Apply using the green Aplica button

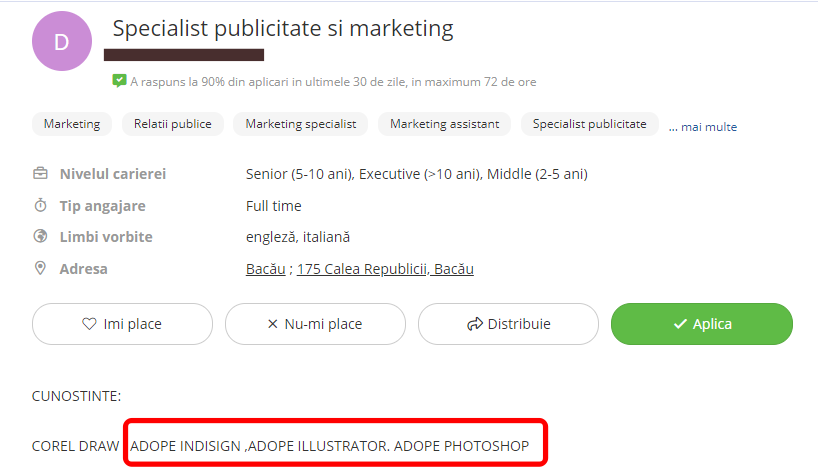(702, 324)
